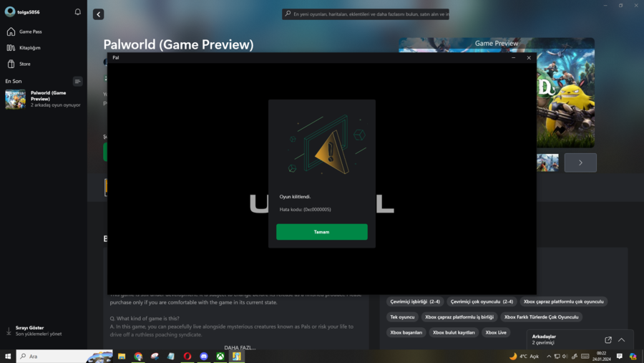The height and width of the screenshot is (363, 644).
Task: Select the small Palworld screenshot thumbnail
Action: coord(547,163)
